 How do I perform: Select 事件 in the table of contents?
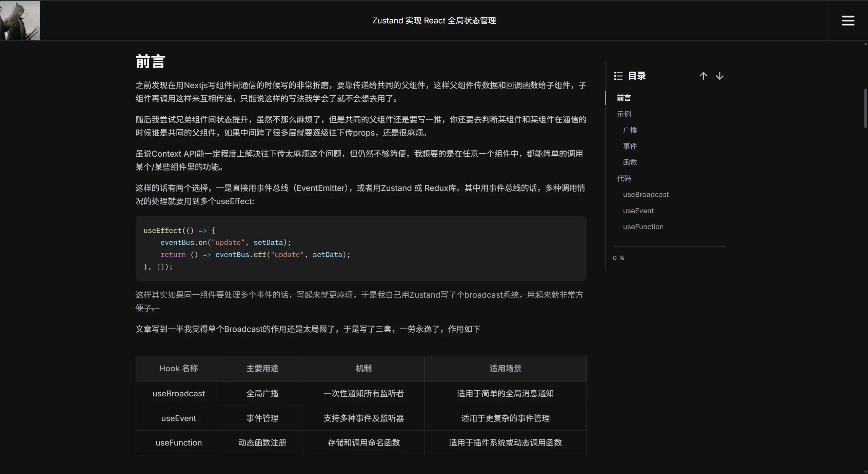point(630,146)
